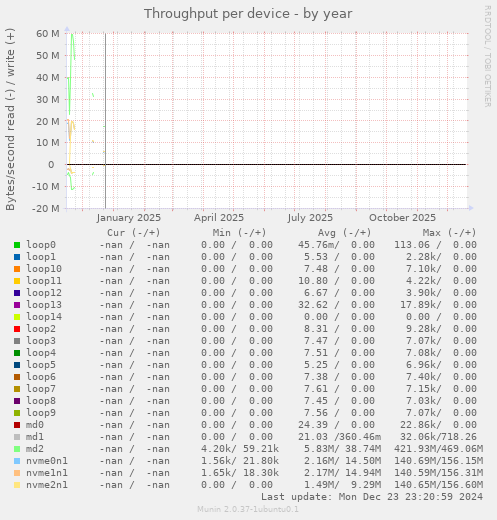Click the md2 light green legend swatch
Screen dimensions: 497x520
(17, 449)
